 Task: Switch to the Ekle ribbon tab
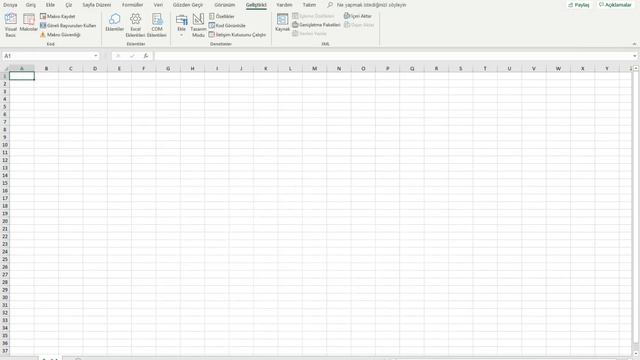point(50,5)
